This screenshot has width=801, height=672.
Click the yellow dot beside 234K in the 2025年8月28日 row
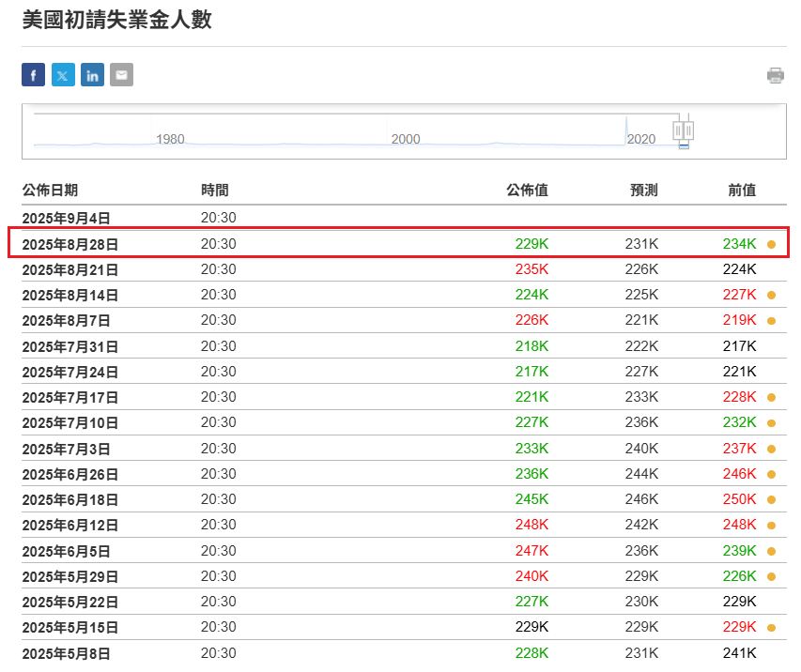click(771, 244)
